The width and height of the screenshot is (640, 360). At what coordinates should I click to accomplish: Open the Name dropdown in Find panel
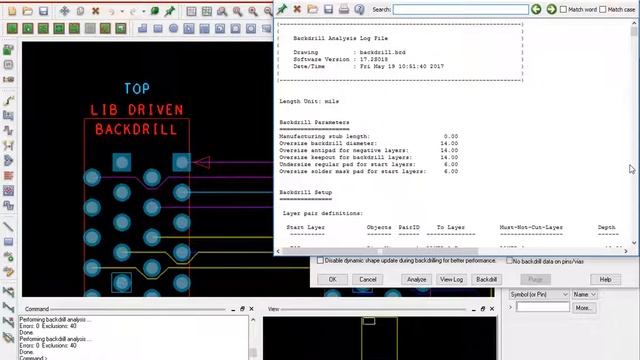click(584, 294)
